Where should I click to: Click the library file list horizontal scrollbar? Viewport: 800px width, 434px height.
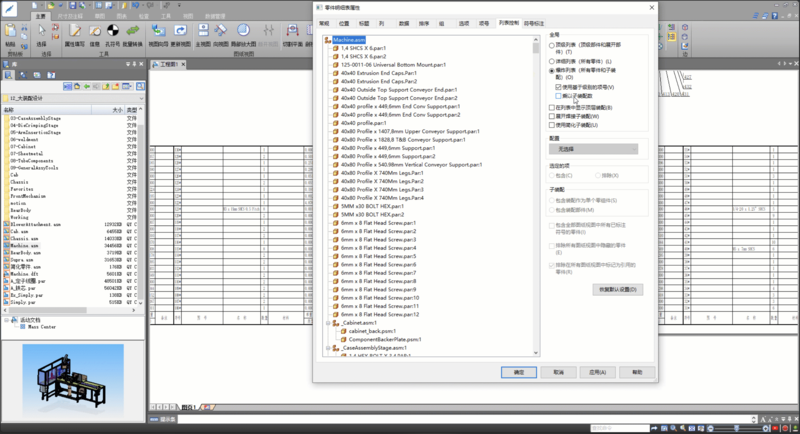[x=70, y=310]
